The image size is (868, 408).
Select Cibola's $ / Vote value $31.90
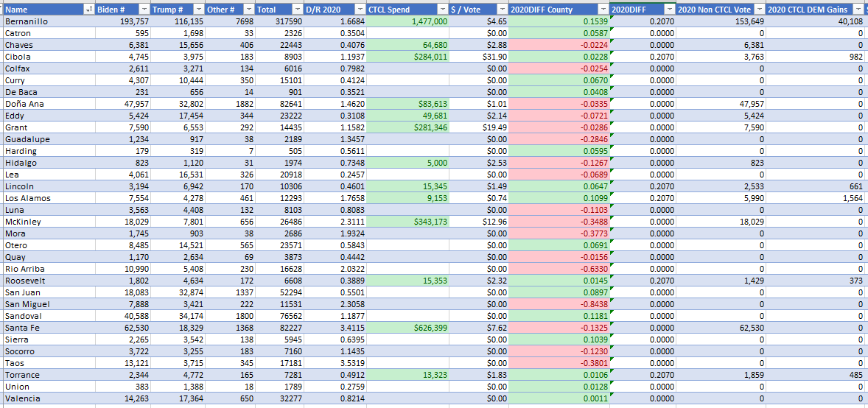click(x=479, y=57)
